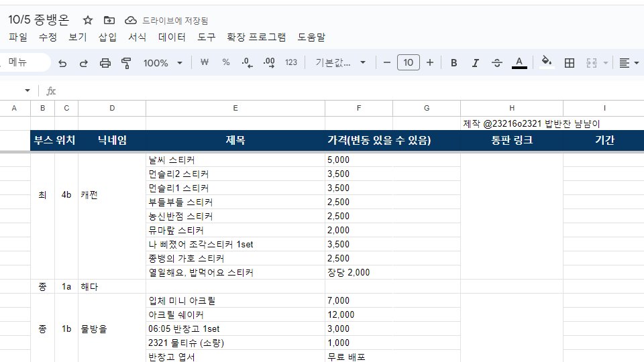Star the 10/5 종뱅온 document
The image size is (644, 362).
[87, 20]
